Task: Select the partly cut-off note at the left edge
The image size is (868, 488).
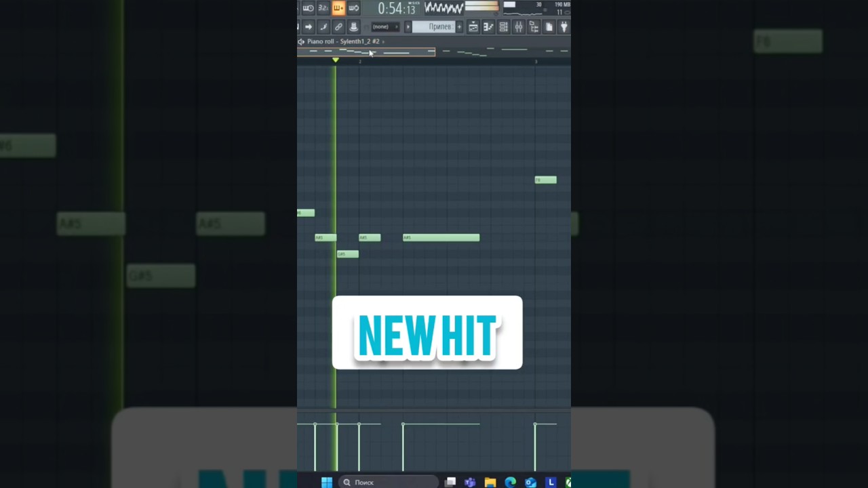Action: (x=306, y=213)
